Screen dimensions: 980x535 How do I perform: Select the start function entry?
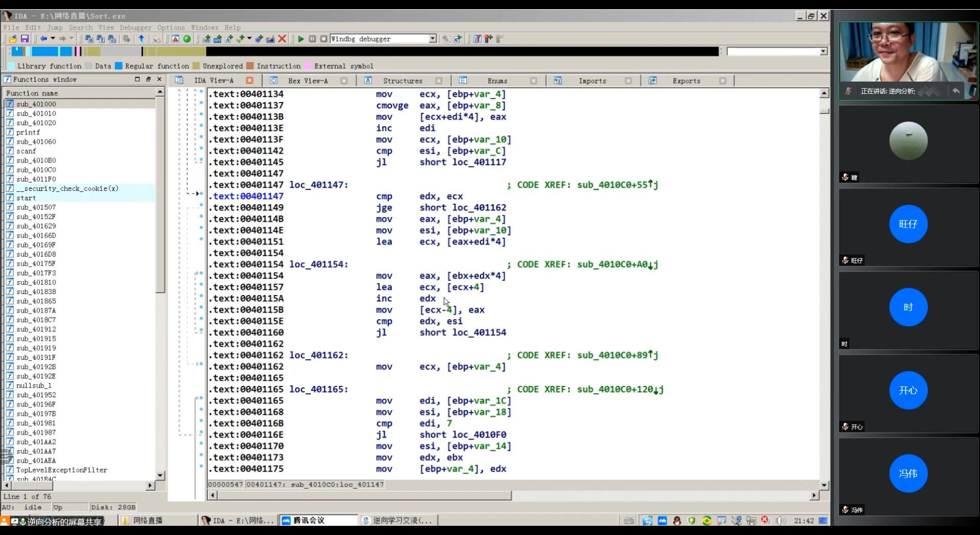[80, 198]
